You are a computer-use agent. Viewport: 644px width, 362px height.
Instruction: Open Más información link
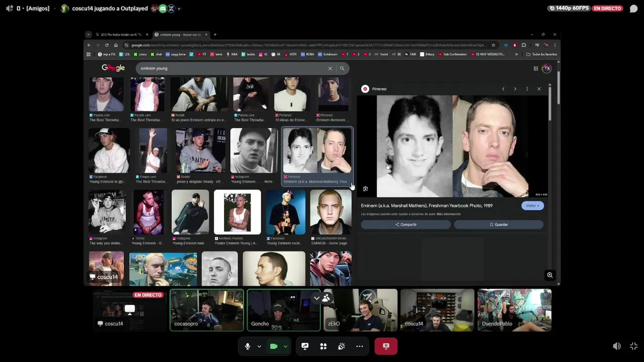point(449,214)
